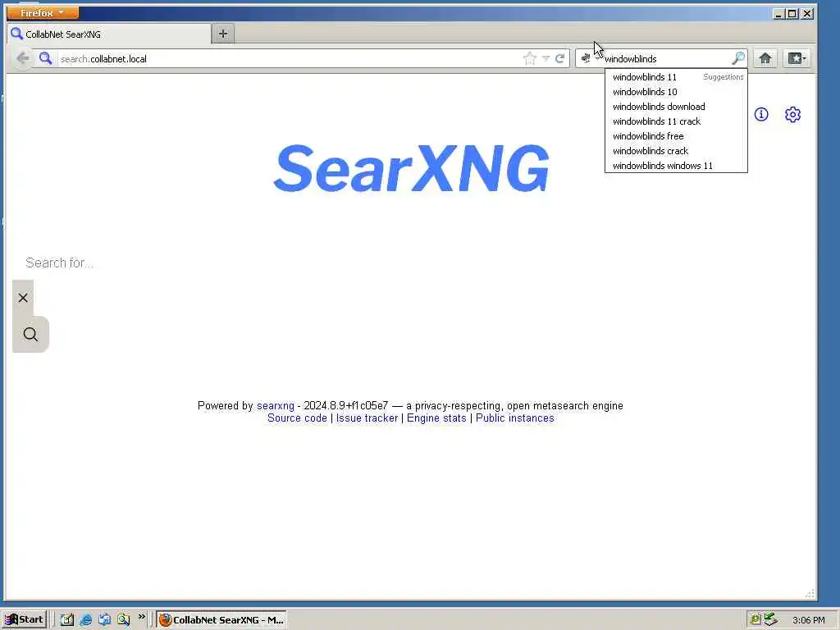This screenshot has width=840, height=630.
Task: Select the CollabNet SearXNG tab
Action: click(x=109, y=34)
